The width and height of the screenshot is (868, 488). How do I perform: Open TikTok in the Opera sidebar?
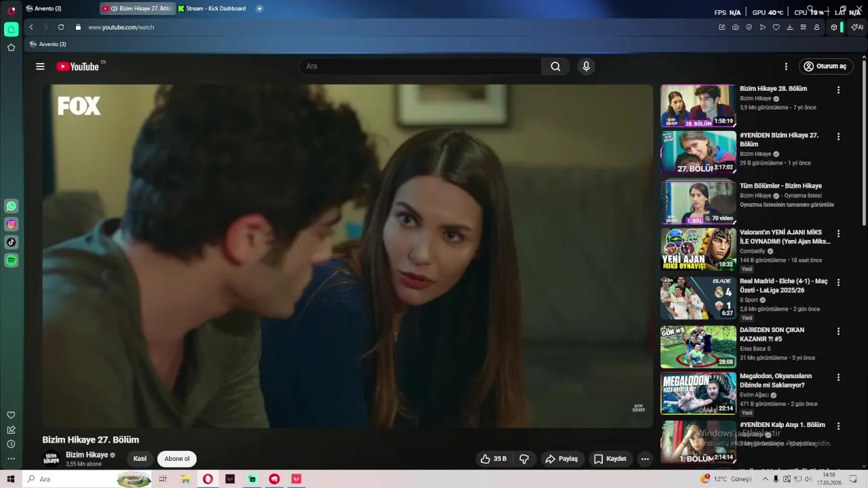point(12,242)
